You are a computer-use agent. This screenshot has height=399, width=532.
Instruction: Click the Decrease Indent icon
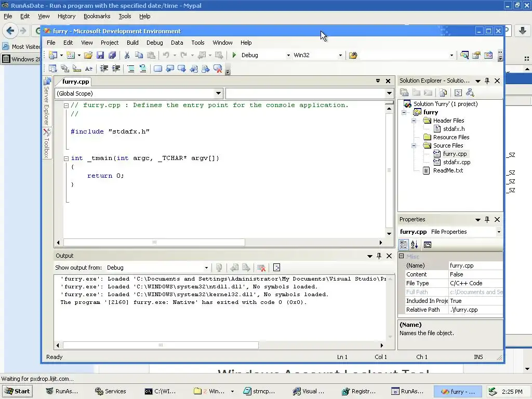click(104, 69)
